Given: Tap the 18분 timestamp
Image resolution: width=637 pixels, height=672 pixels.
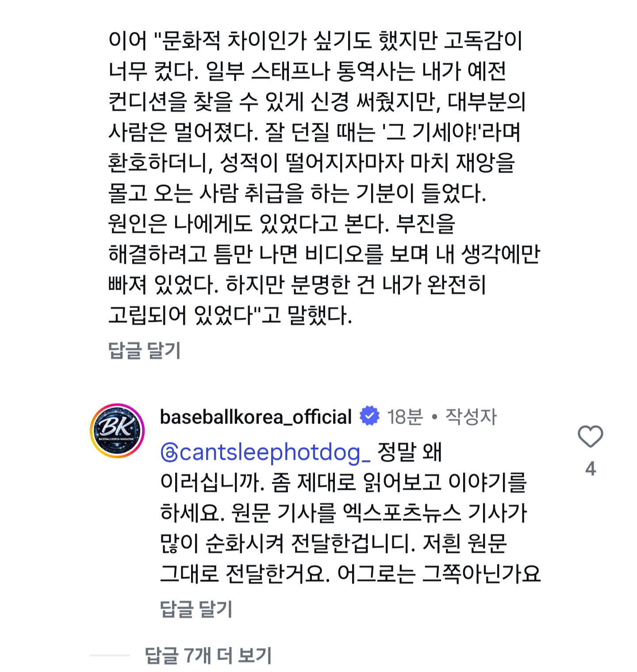Looking at the screenshot, I should point(405,417).
